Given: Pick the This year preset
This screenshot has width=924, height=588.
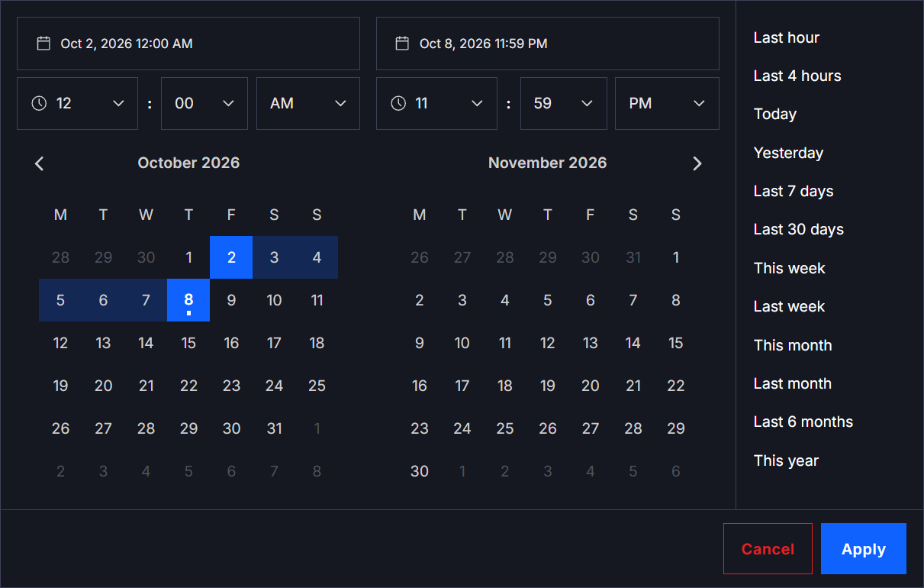Looking at the screenshot, I should click(786, 460).
